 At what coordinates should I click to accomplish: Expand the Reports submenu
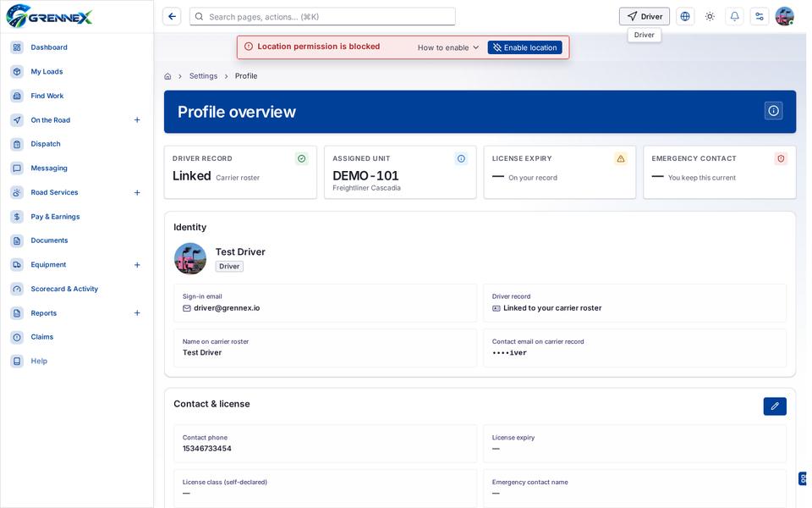pos(137,313)
